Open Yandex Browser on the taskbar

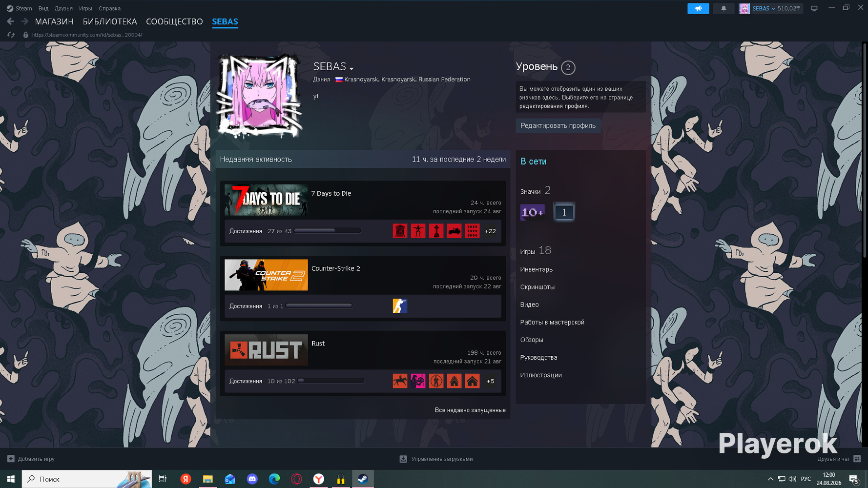click(x=319, y=479)
